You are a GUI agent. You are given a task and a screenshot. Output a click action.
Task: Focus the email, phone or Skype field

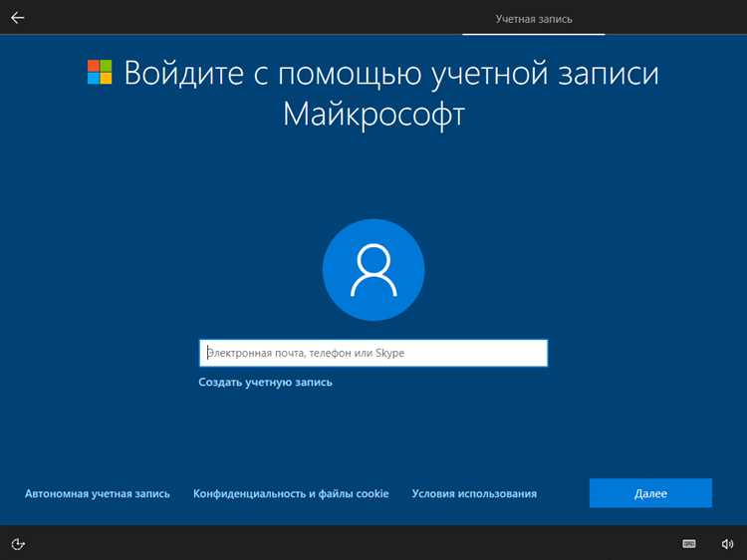(x=373, y=353)
